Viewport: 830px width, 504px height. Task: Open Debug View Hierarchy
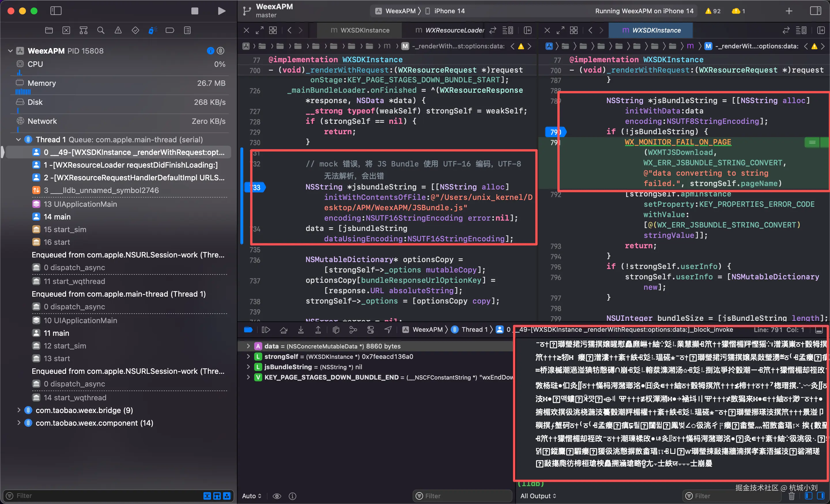(336, 329)
